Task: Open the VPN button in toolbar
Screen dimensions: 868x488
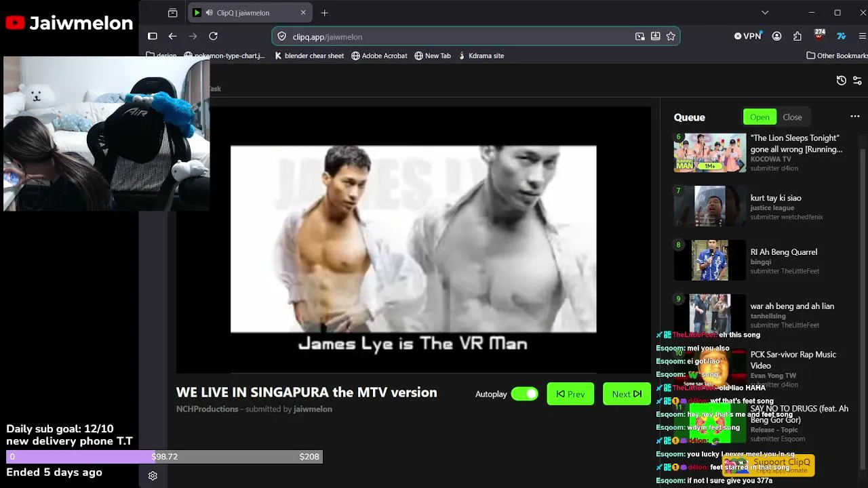Action: [749, 37]
